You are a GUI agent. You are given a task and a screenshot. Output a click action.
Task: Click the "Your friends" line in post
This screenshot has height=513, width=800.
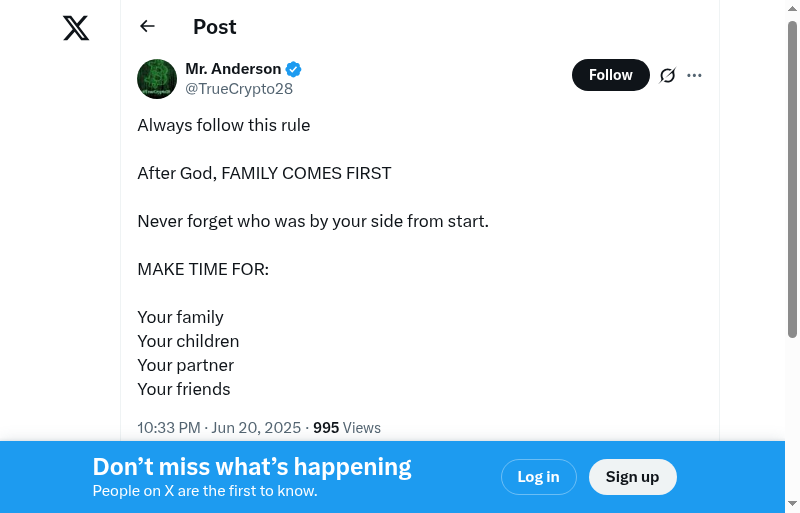click(184, 389)
